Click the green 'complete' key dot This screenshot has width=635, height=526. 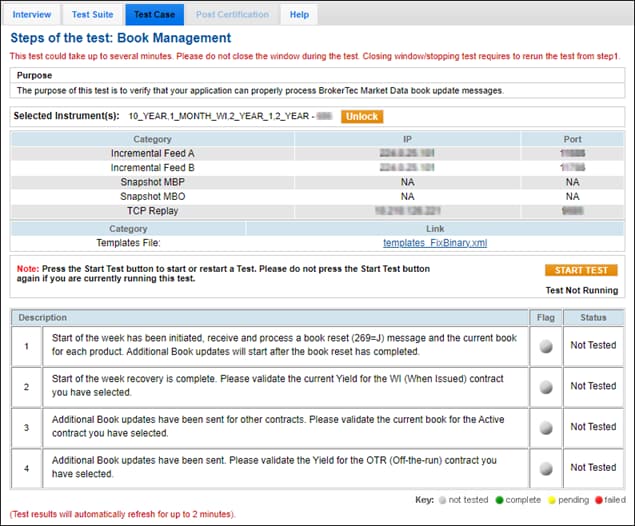click(x=498, y=497)
